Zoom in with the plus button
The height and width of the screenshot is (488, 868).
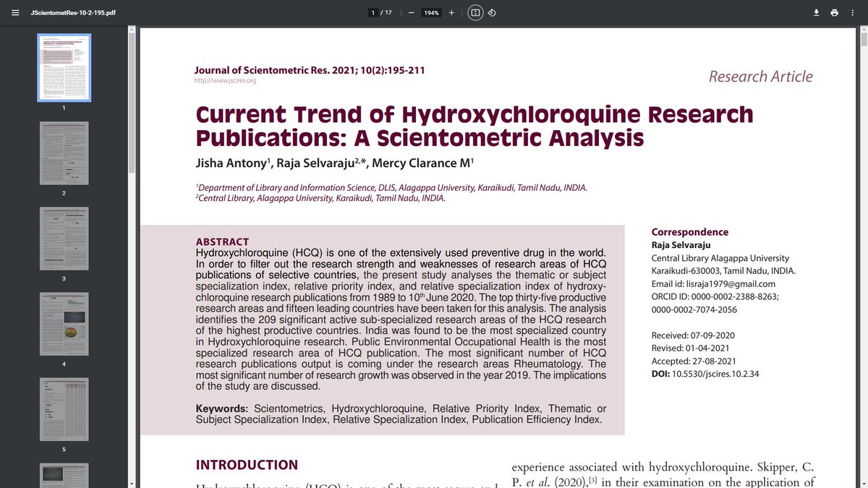[x=451, y=12]
